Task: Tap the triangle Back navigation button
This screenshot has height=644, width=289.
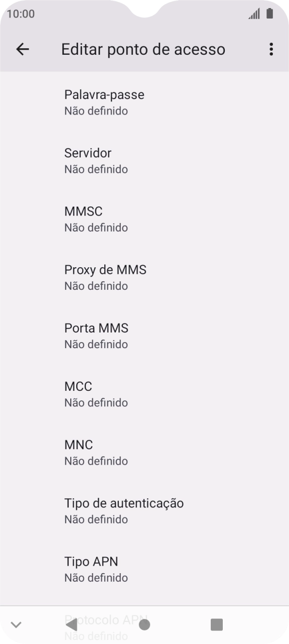Action: click(x=72, y=624)
